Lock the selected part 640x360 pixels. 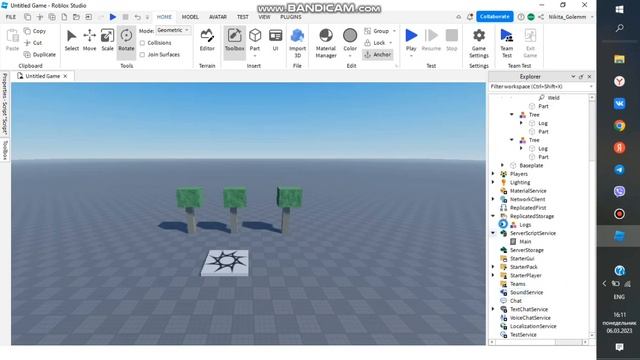(375, 42)
